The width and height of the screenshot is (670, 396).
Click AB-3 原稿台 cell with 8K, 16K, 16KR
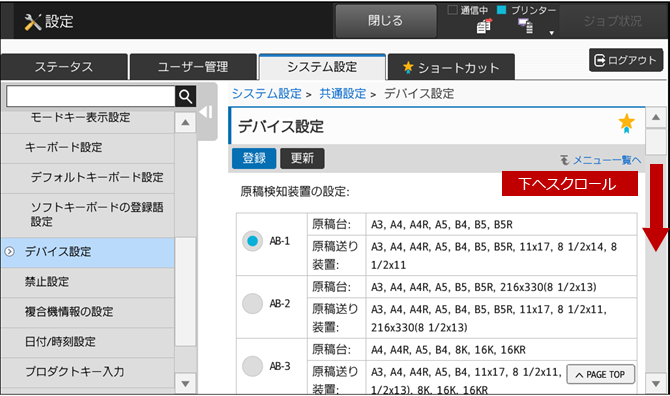(x=448, y=350)
